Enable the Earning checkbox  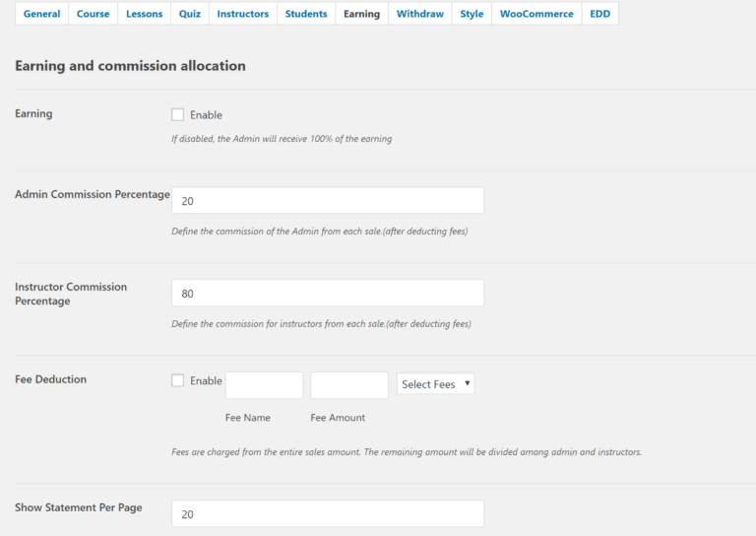[178, 114]
